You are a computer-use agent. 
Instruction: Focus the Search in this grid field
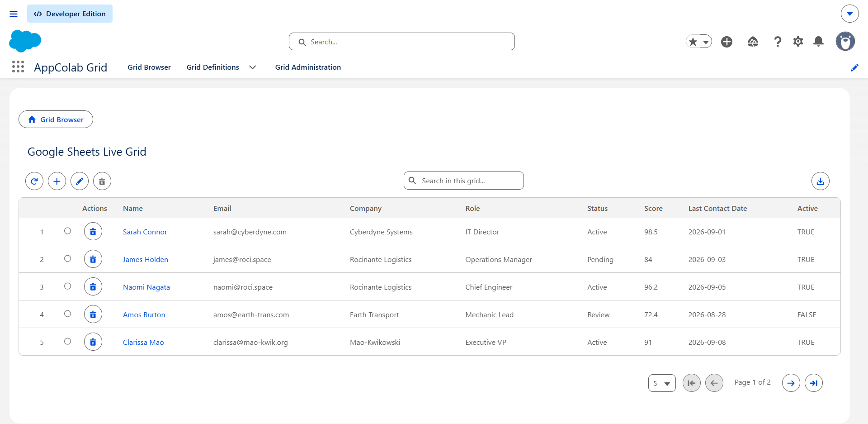[464, 181]
